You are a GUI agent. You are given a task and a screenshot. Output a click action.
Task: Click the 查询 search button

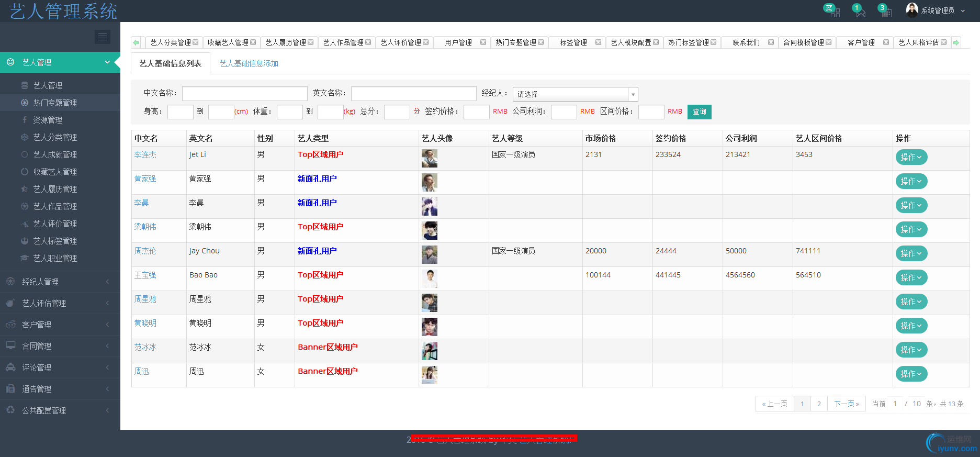pos(700,112)
